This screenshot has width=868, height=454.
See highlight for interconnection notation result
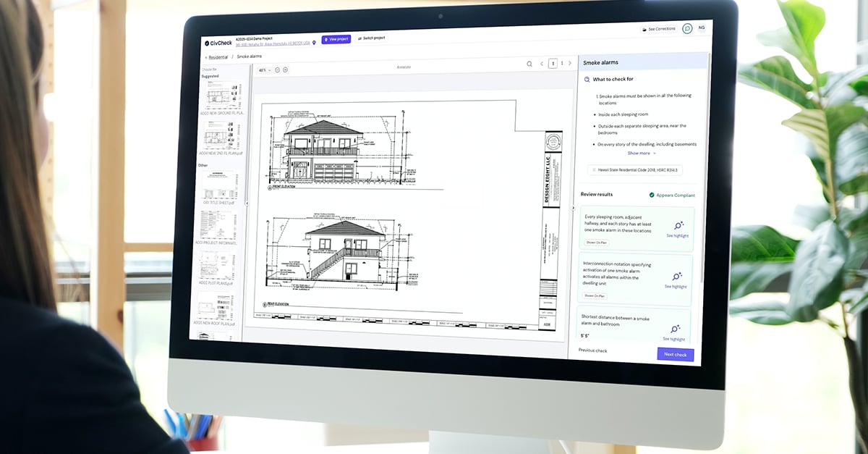(x=676, y=279)
